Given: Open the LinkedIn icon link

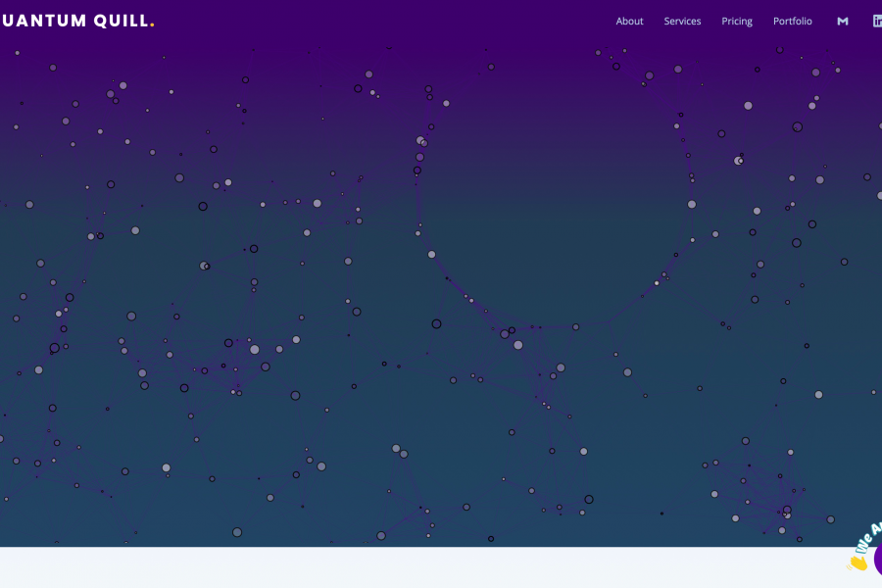Looking at the screenshot, I should [x=877, y=22].
